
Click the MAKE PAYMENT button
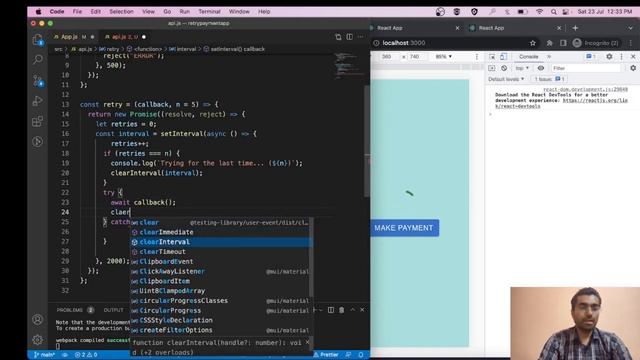coord(404,228)
